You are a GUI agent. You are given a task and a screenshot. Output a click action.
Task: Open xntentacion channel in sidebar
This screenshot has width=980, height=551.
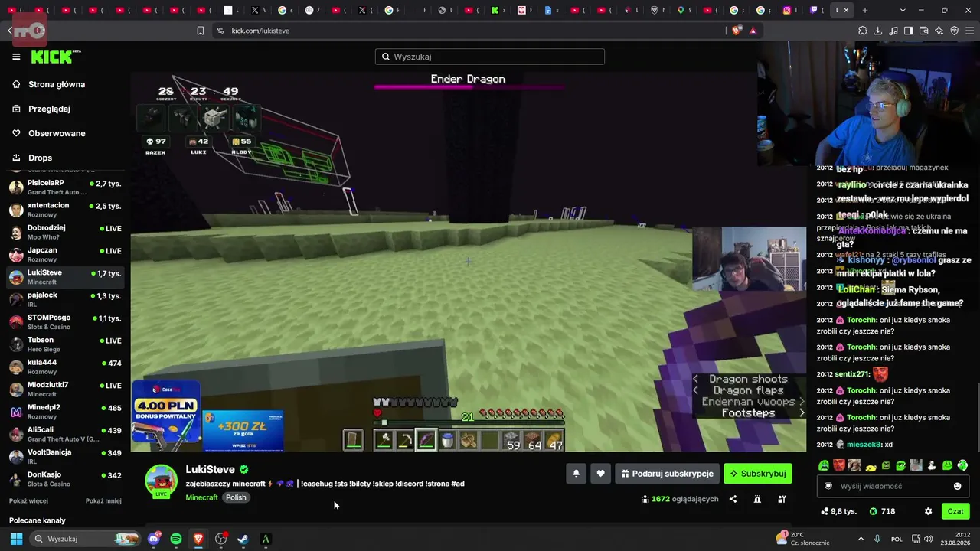pyautogui.click(x=65, y=210)
